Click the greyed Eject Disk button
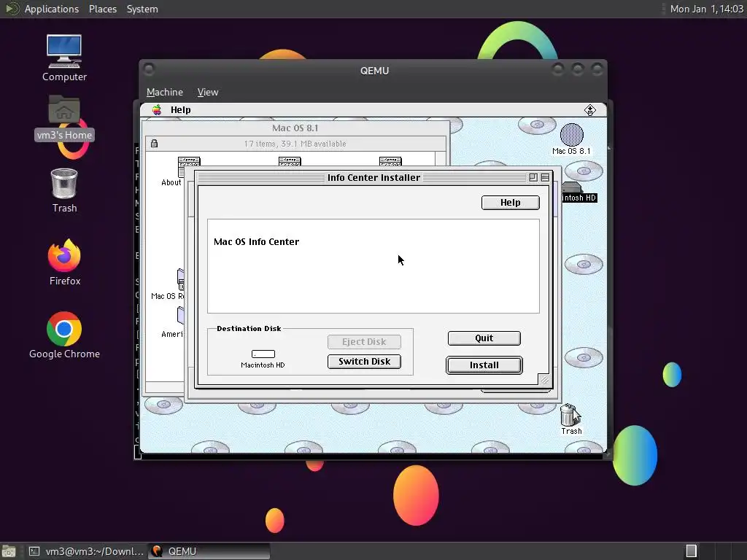 (x=364, y=341)
